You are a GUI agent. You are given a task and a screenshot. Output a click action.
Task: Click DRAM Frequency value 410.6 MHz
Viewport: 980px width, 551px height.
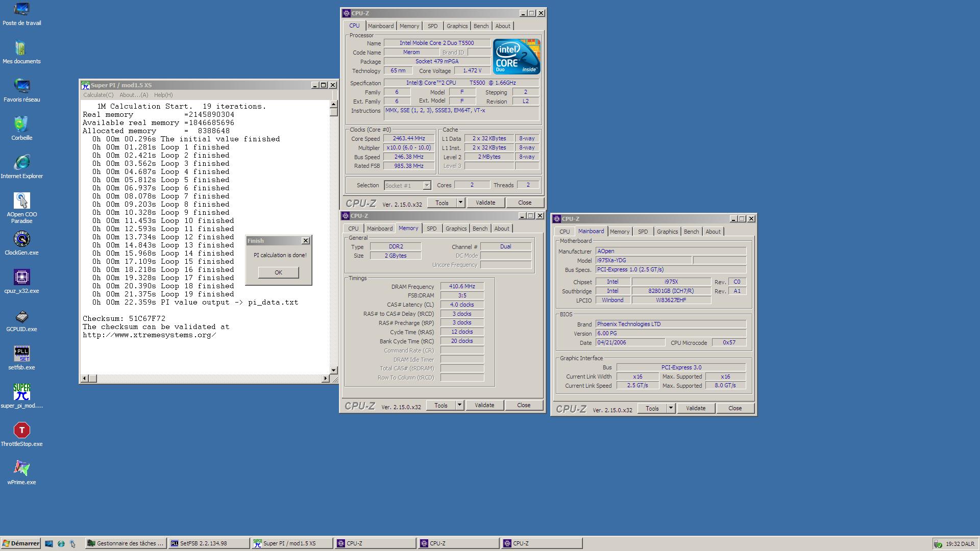pos(462,287)
